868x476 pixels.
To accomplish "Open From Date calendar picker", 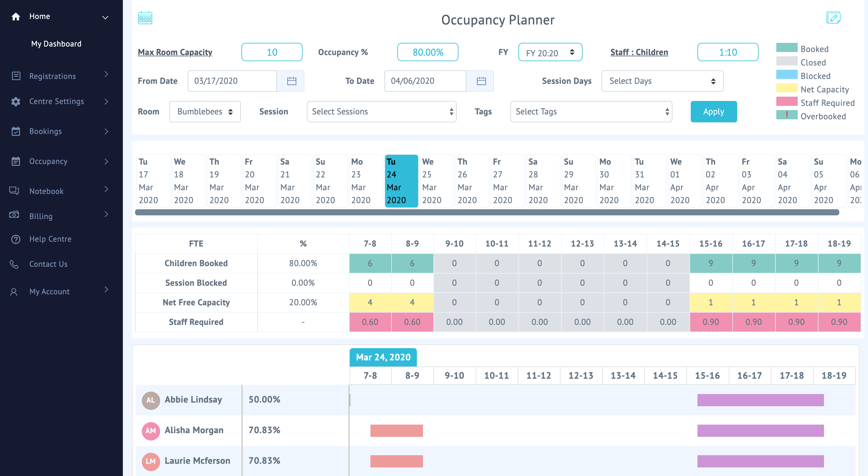I will click(x=291, y=81).
